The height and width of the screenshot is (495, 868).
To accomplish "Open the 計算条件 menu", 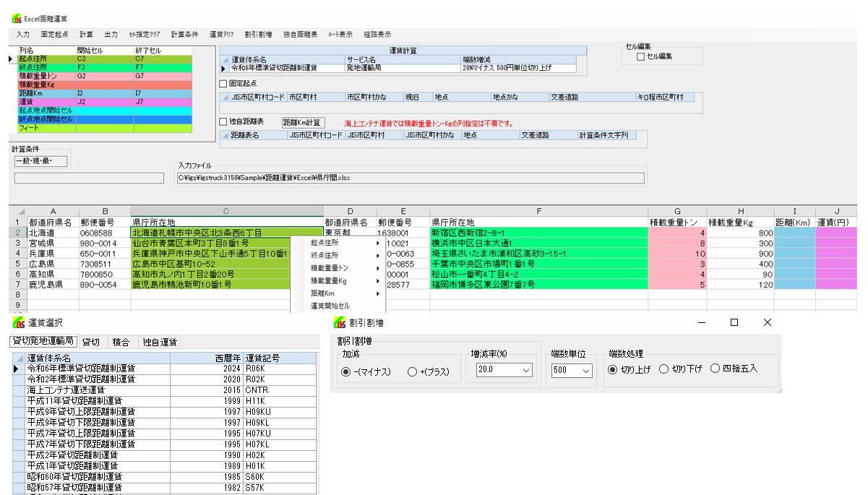I will click(x=184, y=34).
